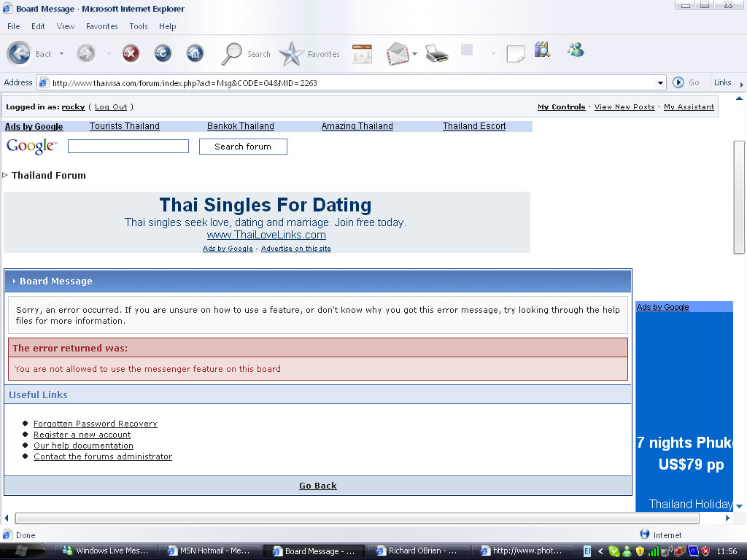Click the Mail envelope icon
Image resolution: width=747 pixels, height=560 pixels.
point(398,53)
